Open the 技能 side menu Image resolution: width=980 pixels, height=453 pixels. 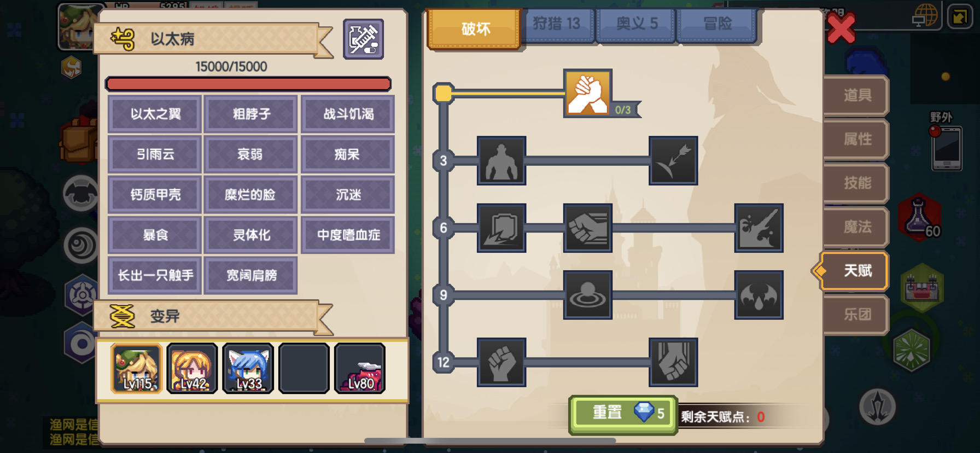point(856,183)
